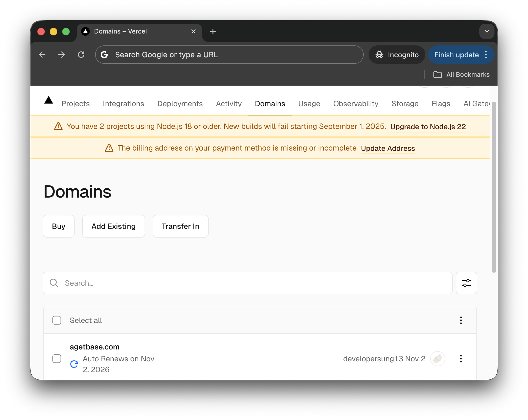Screen dimensions: 528x420
Task: Open a new browser tab
Action: pos(213,31)
